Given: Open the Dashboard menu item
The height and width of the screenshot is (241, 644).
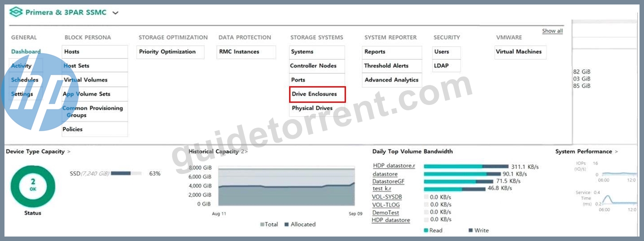Looking at the screenshot, I should 26,52.
